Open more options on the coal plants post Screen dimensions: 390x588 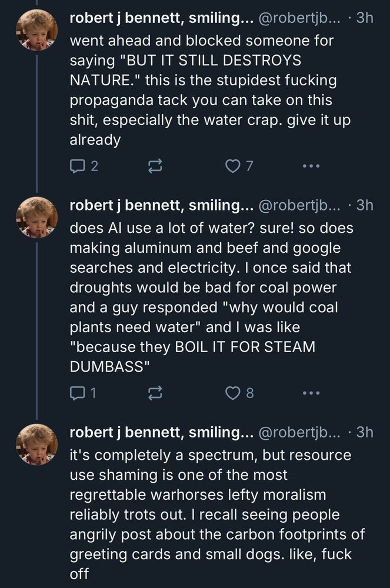312,393
